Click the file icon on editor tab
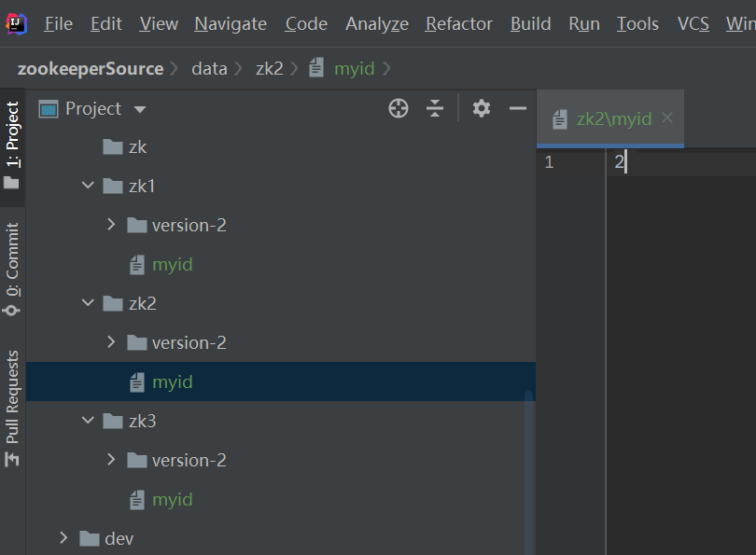756x555 pixels. point(560,118)
